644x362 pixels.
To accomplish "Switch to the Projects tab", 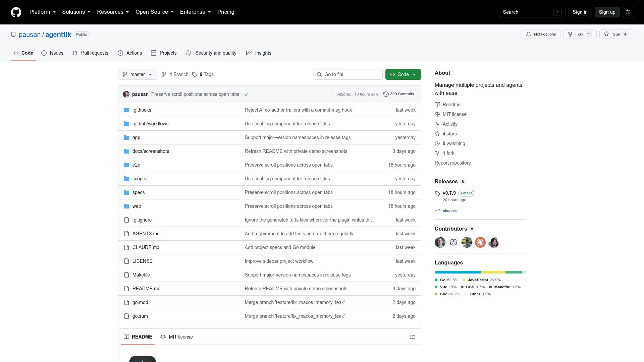I will (x=164, y=53).
